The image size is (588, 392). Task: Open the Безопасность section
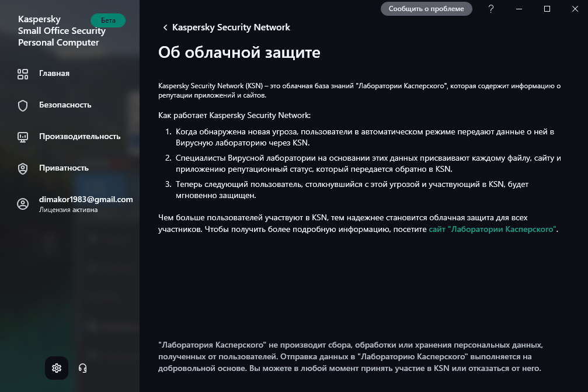tap(65, 105)
